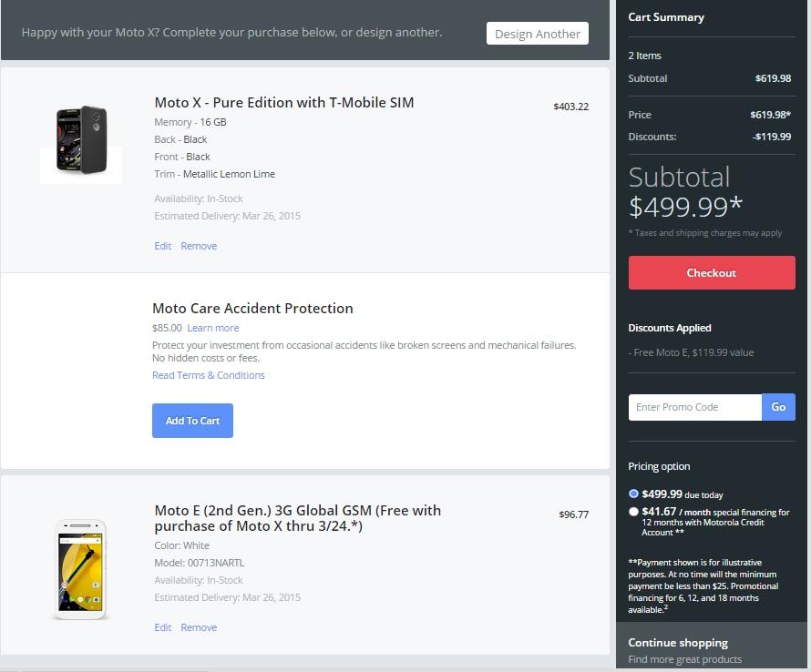Read Terms & Conditions for accident protection
The height and width of the screenshot is (672, 811).
pos(209,375)
